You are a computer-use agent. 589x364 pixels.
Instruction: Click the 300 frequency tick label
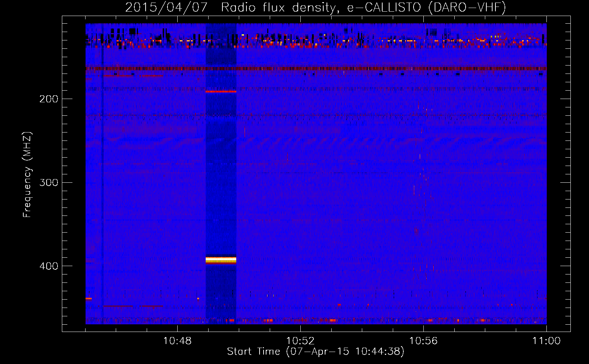coord(49,182)
